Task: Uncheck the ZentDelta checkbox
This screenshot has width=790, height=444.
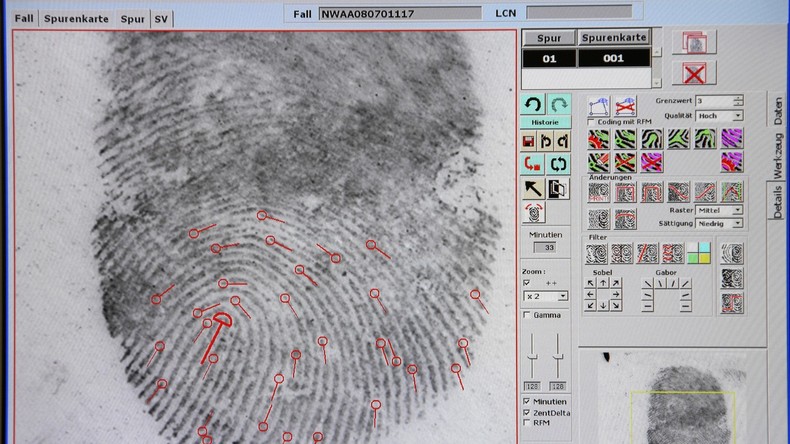Action: coord(526,413)
